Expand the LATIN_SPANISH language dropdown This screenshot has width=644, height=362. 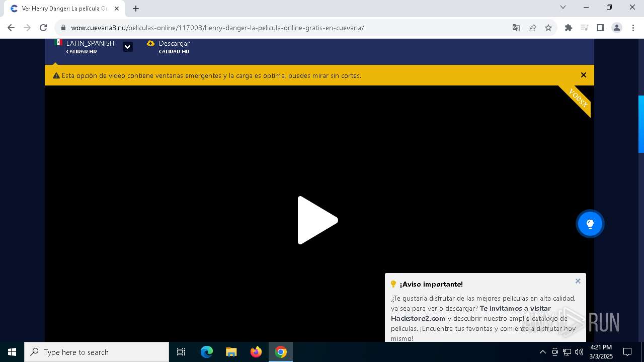128,47
